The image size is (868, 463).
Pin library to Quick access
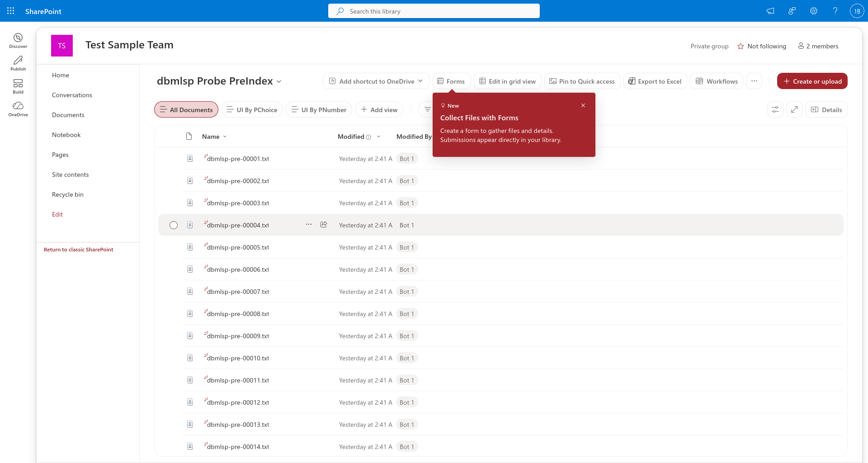pyautogui.click(x=582, y=81)
